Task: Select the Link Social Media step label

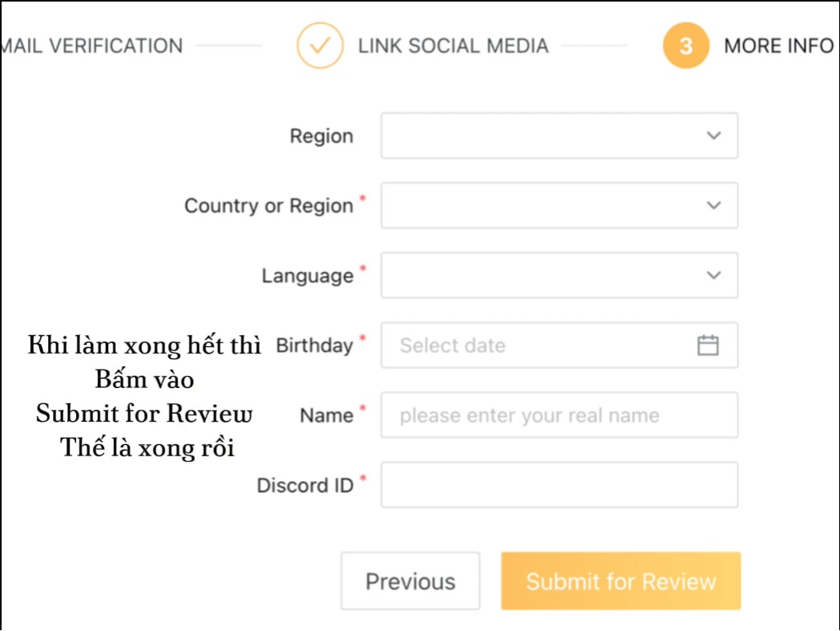Action: pos(453,46)
